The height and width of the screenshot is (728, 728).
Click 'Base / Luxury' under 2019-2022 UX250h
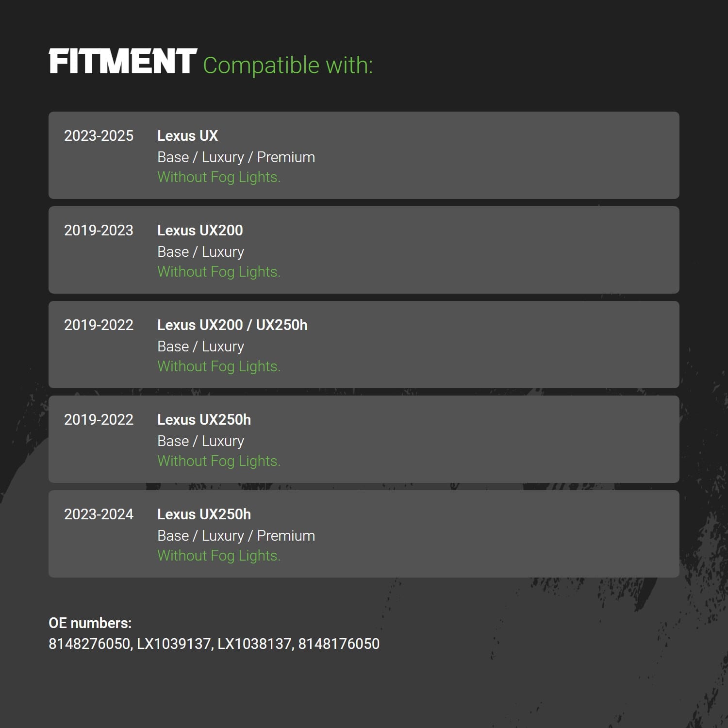coord(201,441)
